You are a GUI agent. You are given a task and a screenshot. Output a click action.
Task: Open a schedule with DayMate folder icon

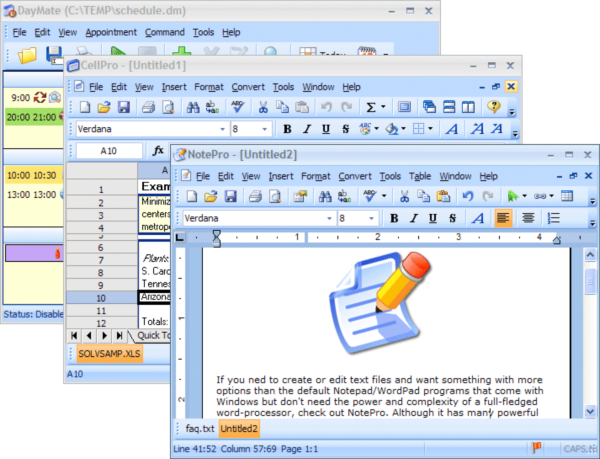tap(27, 55)
